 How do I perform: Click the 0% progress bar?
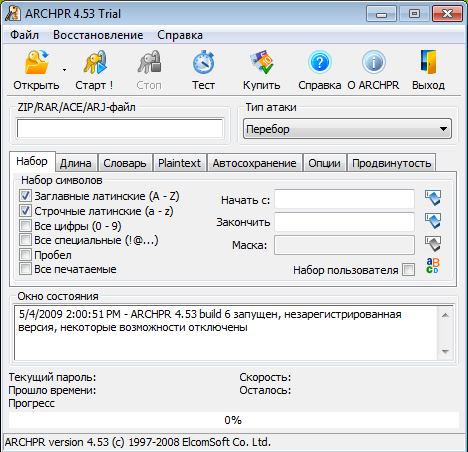(x=233, y=420)
